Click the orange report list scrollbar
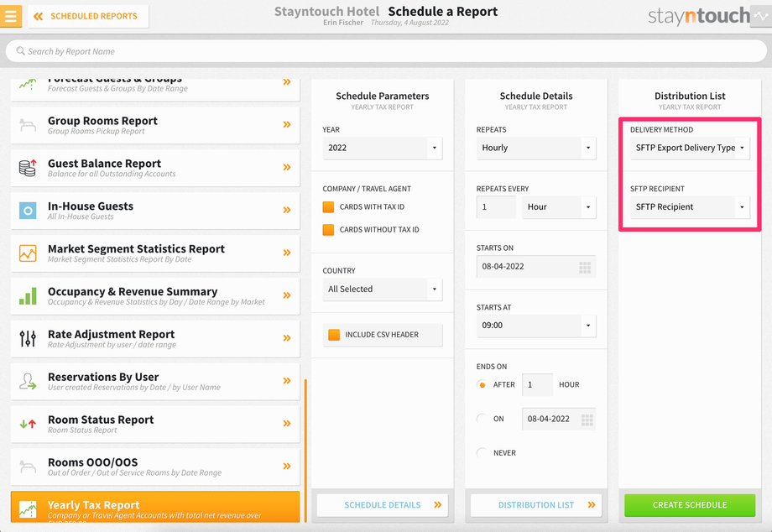 click(305, 450)
